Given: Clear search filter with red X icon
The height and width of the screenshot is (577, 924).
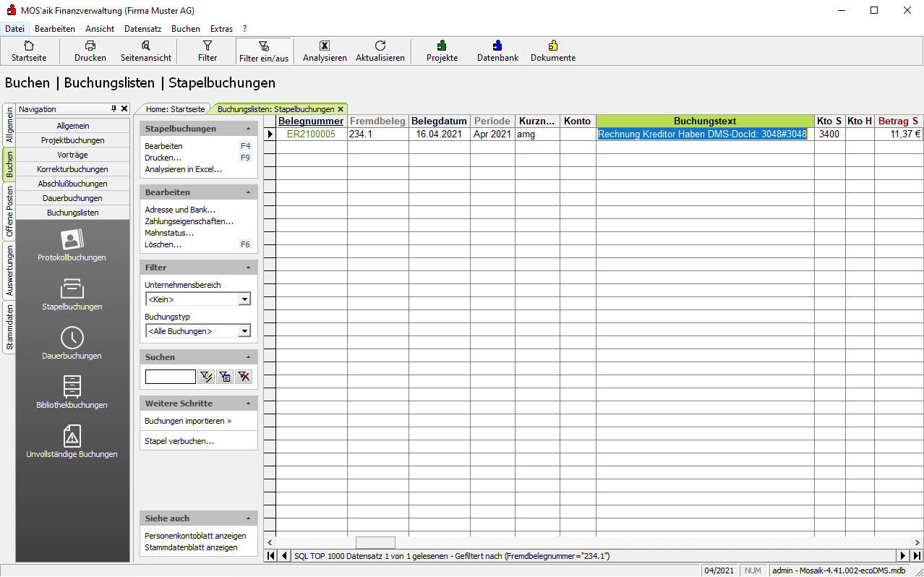Looking at the screenshot, I should coord(244,377).
